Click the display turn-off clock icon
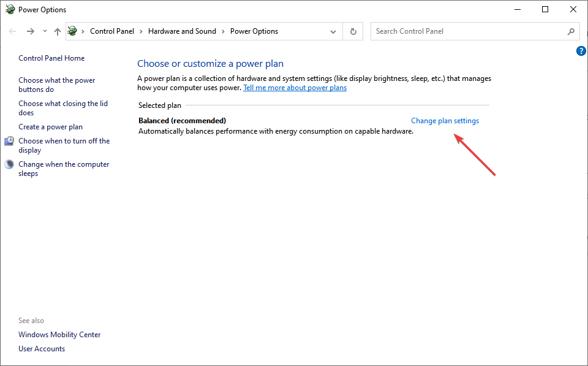Screen dimensions: 588x366 coord(9,141)
